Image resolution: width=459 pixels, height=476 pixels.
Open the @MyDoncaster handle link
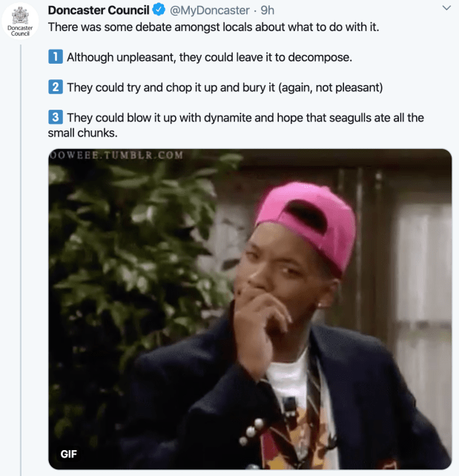pyautogui.click(x=210, y=10)
